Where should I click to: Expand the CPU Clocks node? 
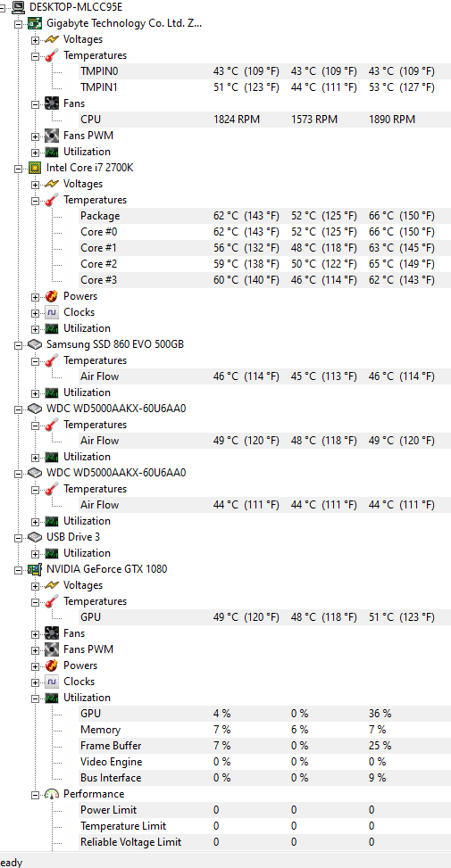[36, 313]
